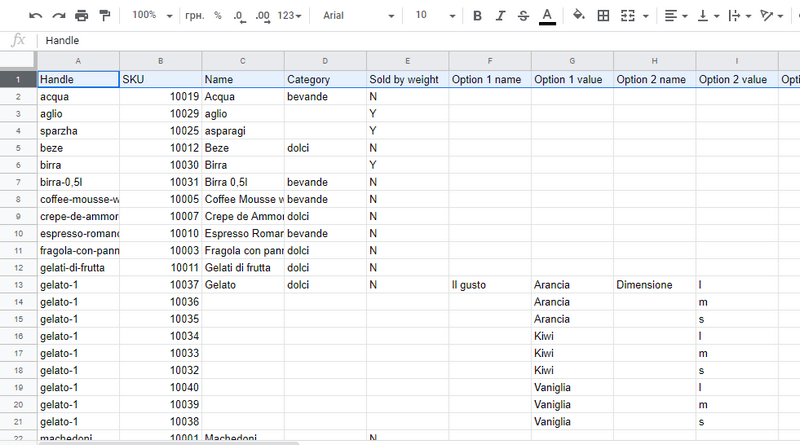Image resolution: width=800 pixels, height=445 pixels.
Task: Expand vertical align dropdown arrow
Action: [716, 16]
